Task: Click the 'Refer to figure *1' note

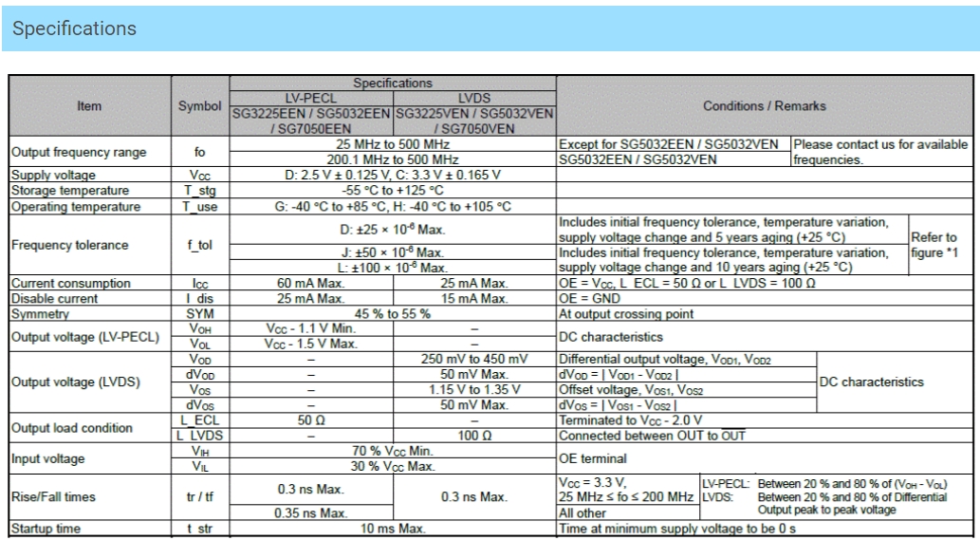Action: click(x=934, y=245)
